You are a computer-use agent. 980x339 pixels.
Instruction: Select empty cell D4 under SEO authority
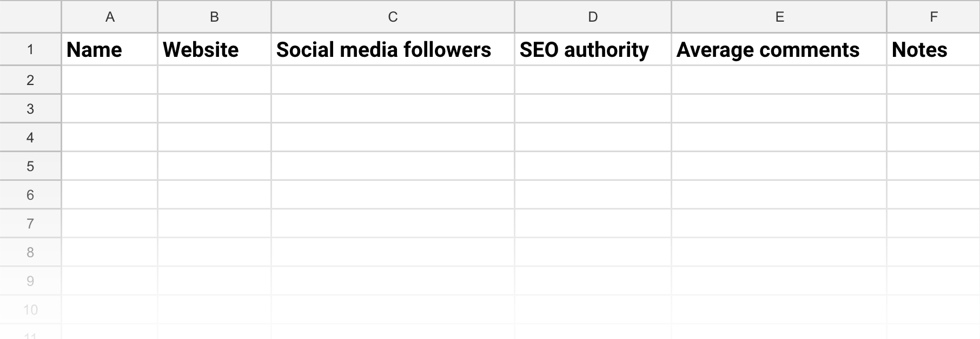[593, 138]
